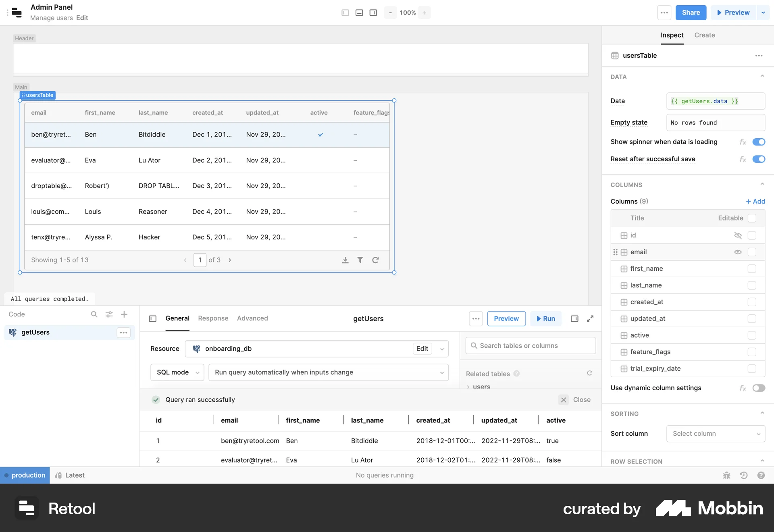Screen dimensions: 774x532
Task: Toggle the left panel visibility in the toolbar
Action: (345, 12)
